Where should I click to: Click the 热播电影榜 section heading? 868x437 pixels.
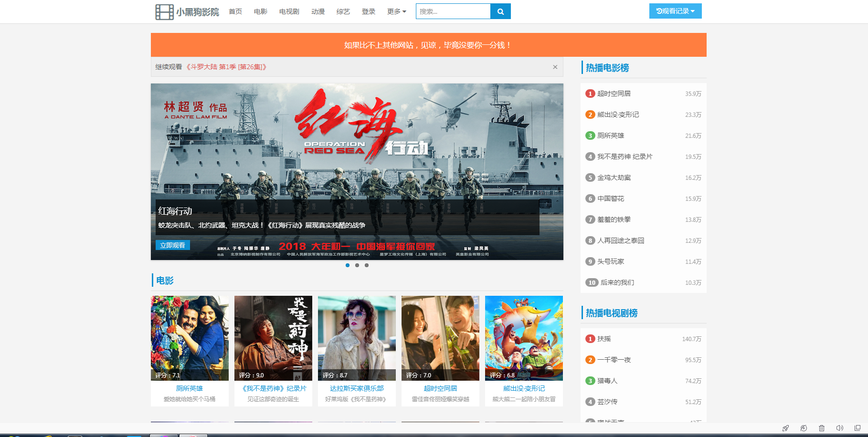coord(607,68)
